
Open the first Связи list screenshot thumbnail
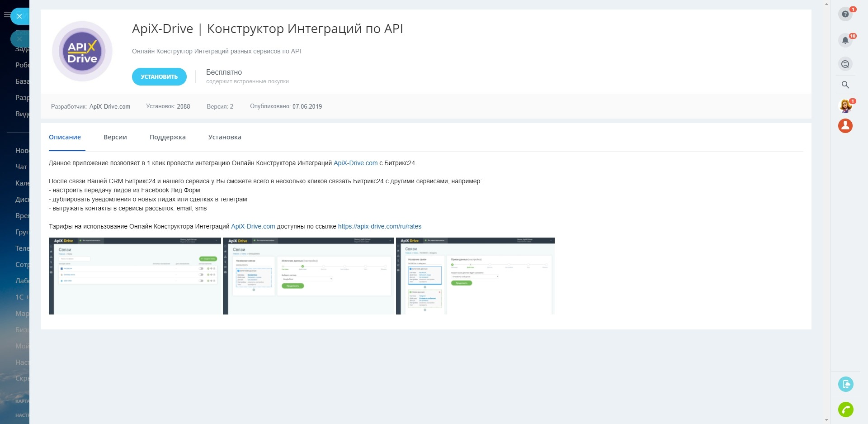pyautogui.click(x=135, y=276)
